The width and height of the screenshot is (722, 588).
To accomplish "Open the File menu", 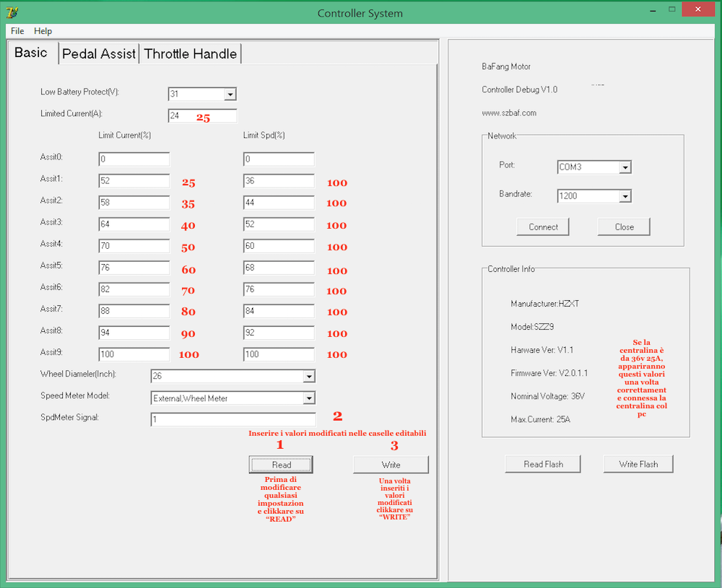I will [x=17, y=31].
